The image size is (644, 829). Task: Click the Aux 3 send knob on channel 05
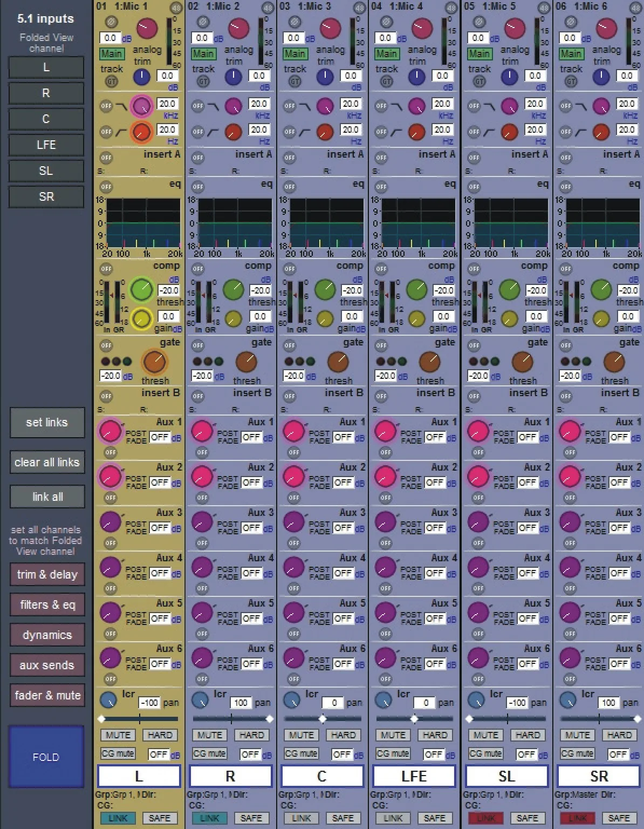coord(478,522)
